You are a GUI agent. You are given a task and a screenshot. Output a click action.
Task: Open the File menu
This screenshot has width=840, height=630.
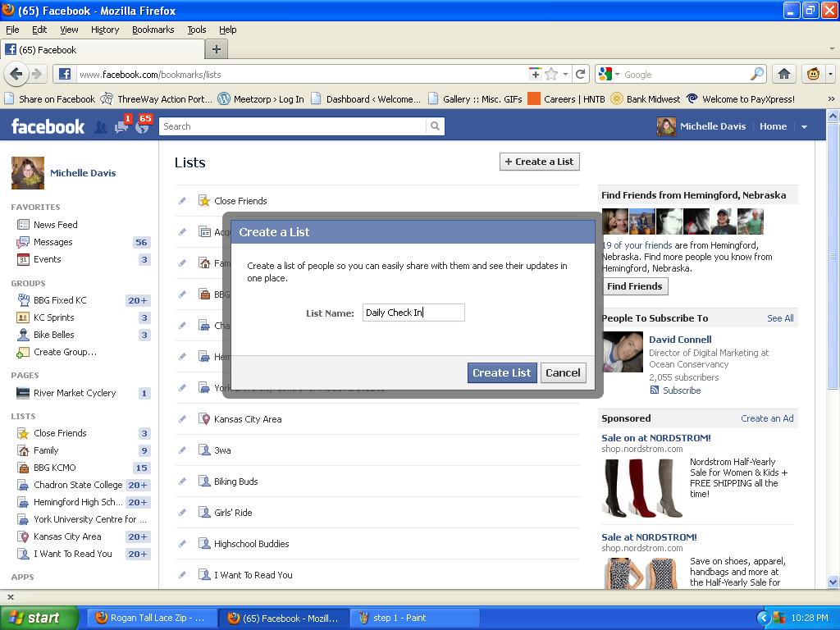coord(12,30)
